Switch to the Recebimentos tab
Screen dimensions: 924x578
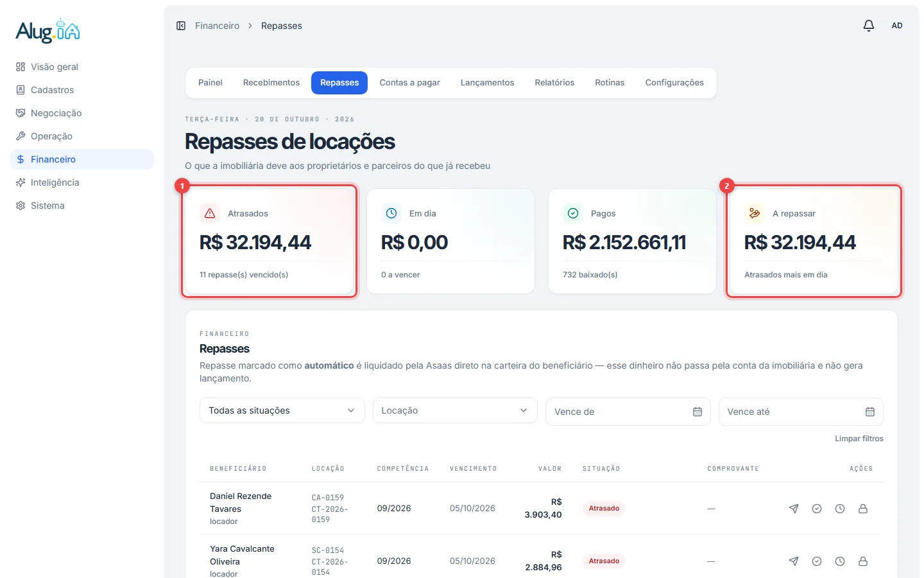271,83
